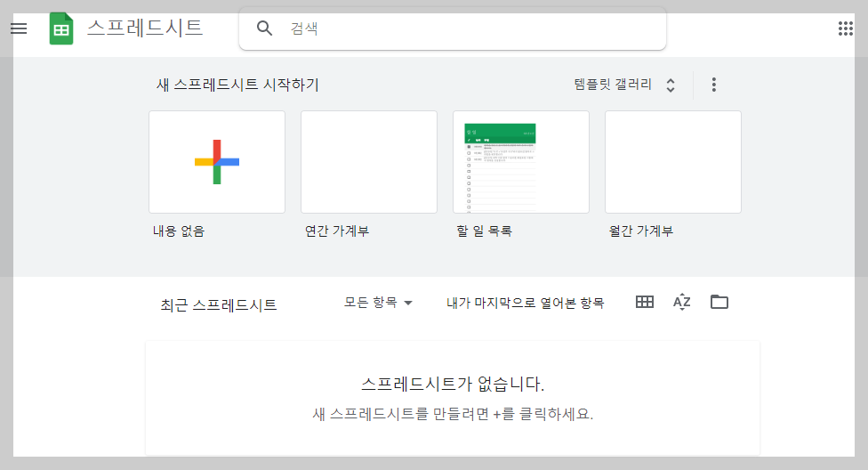Screen dimensions: 868x470
Task: Open the 월간 가계부 template thumbnail
Action: (x=673, y=162)
